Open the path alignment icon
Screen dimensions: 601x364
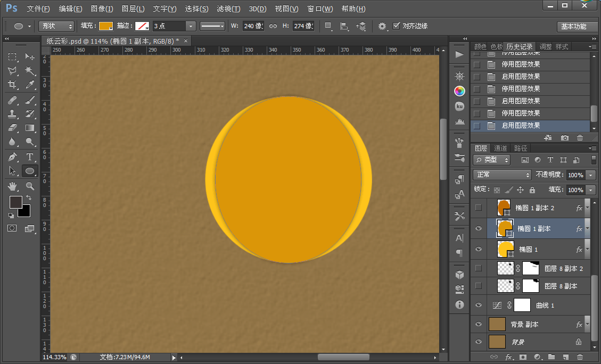pos(344,26)
